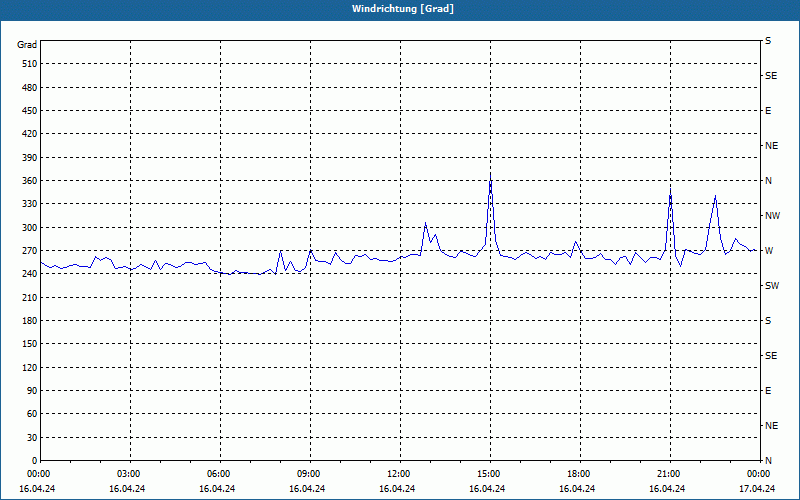Select the 16.04.24 date under 09:00
The image size is (800, 500).
point(307,489)
